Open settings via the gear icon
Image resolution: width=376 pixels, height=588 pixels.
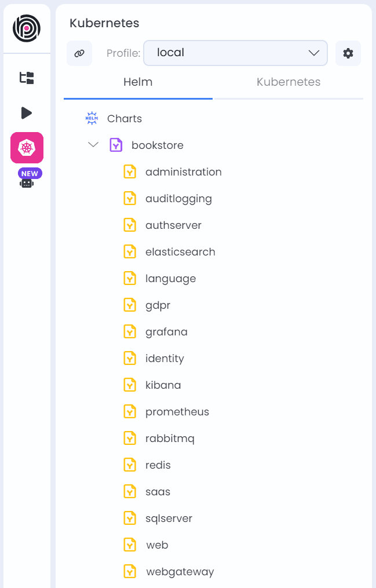tap(348, 53)
